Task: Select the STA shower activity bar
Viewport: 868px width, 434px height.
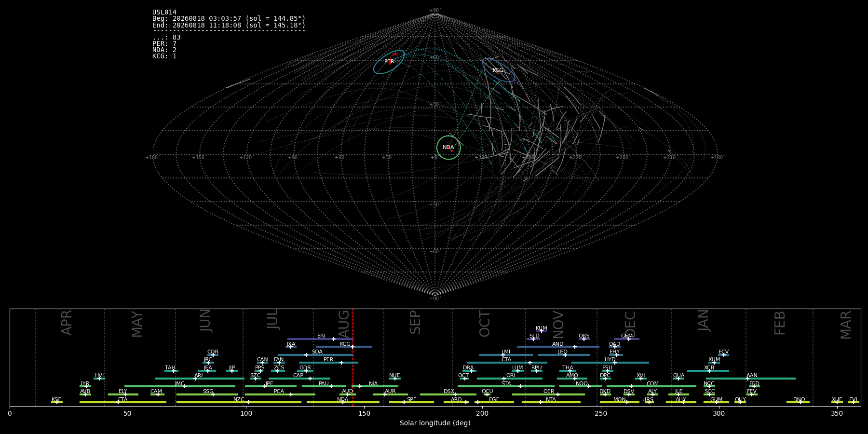Action: [506, 386]
